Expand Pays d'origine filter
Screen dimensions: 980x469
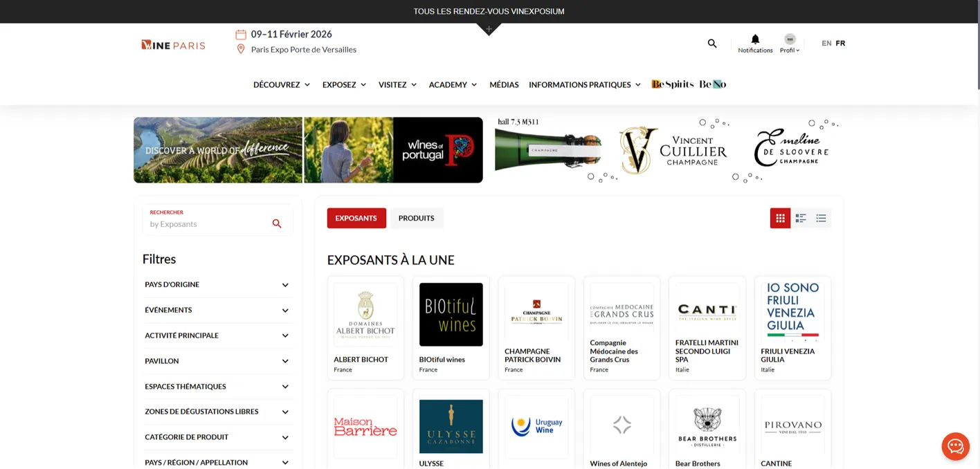(217, 284)
